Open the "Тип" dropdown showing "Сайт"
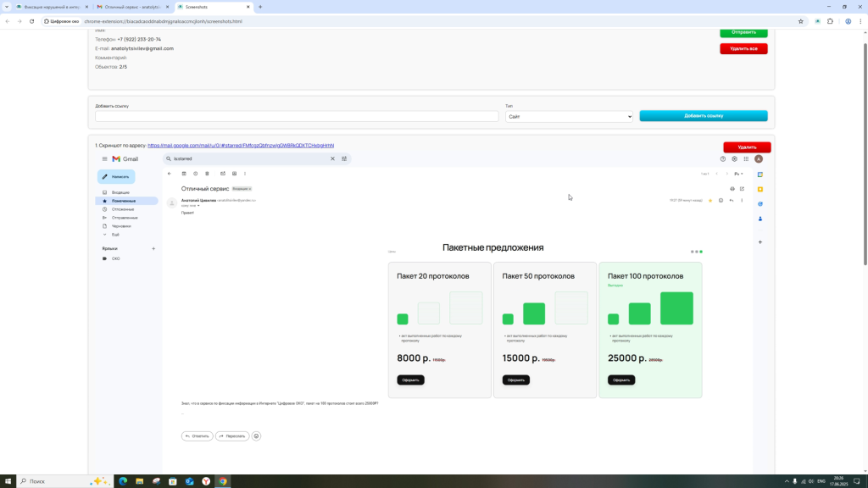Screen dimensions: 868x488 tap(569, 116)
